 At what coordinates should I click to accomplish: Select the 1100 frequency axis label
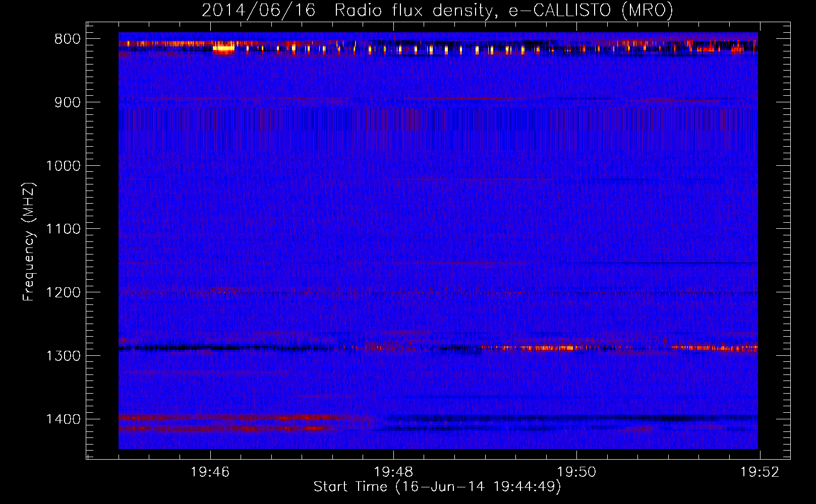click(x=63, y=229)
